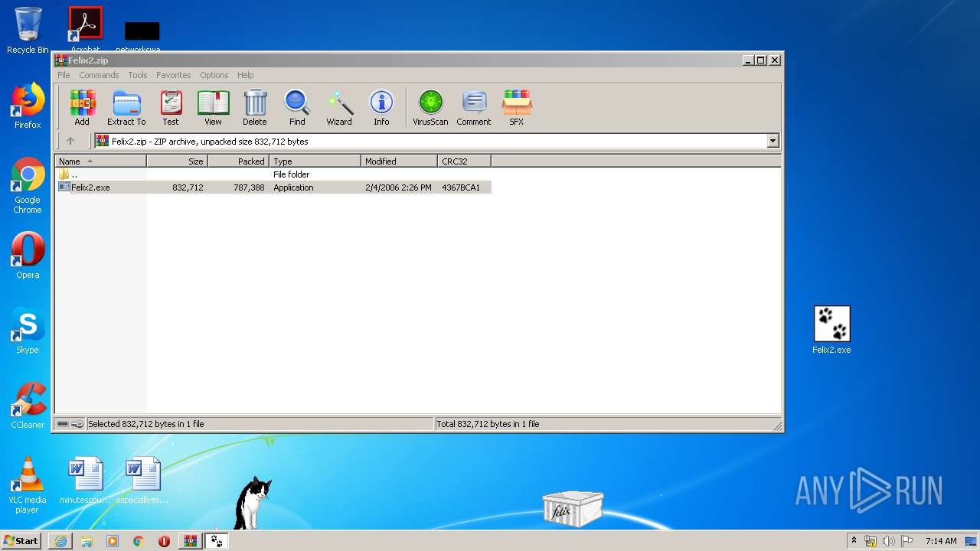The width and height of the screenshot is (980, 551).
Task: Open the View toolbar button
Action: [x=213, y=107]
